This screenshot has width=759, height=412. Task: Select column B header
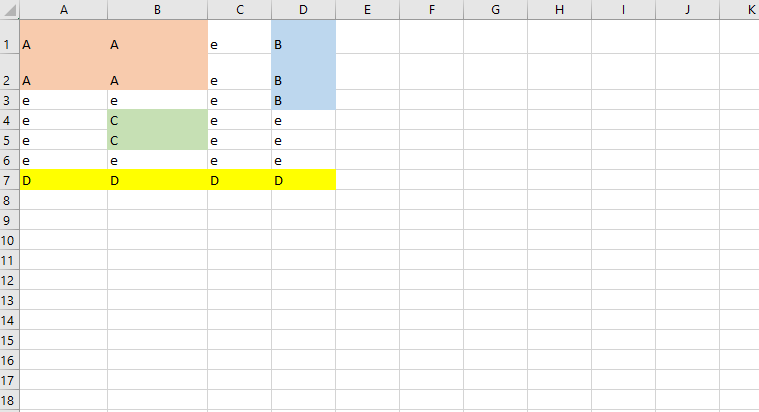tap(157, 10)
